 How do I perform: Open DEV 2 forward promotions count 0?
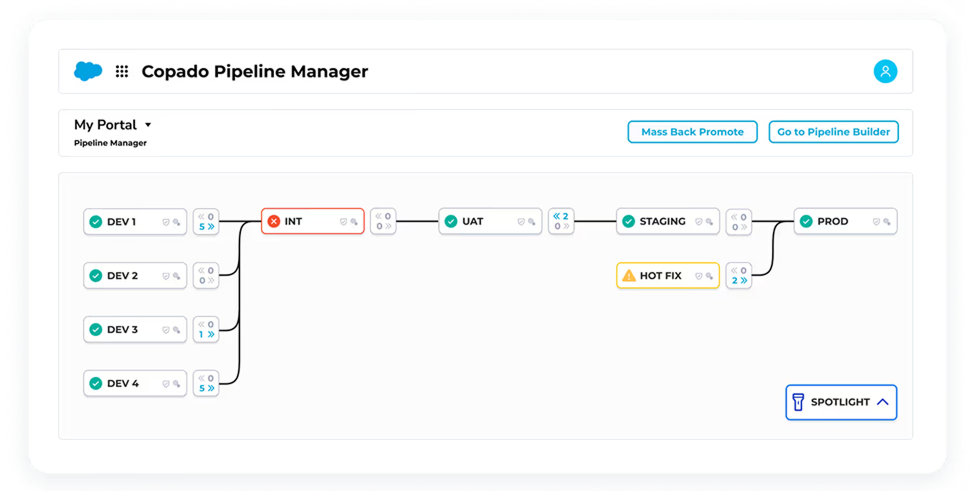click(x=206, y=280)
